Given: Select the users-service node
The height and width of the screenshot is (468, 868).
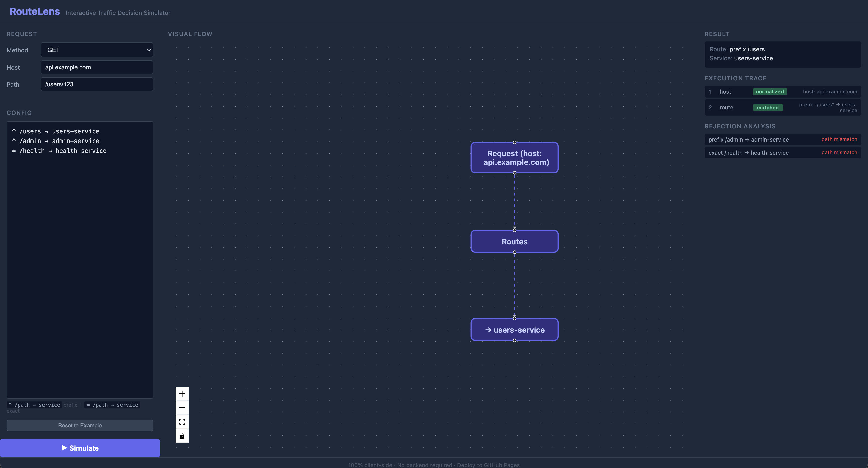Looking at the screenshot, I should click(514, 330).
